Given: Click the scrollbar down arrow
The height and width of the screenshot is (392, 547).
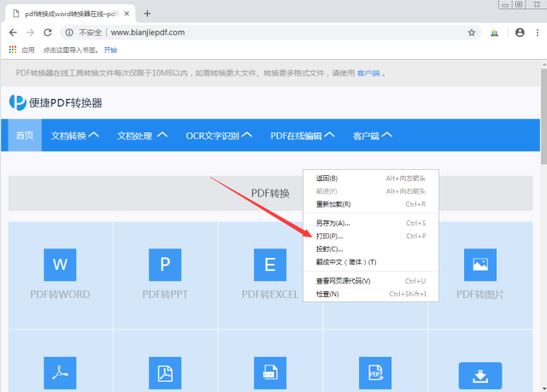Looking at the screenshot, I should tap(544, 389).
